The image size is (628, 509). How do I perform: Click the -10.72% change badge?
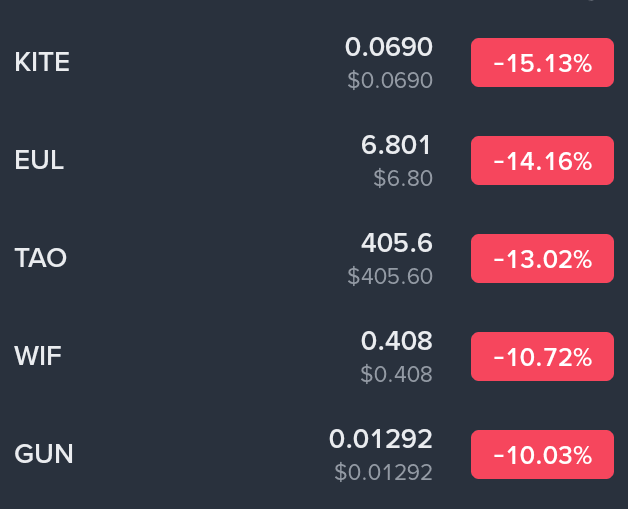coord(542,356)
